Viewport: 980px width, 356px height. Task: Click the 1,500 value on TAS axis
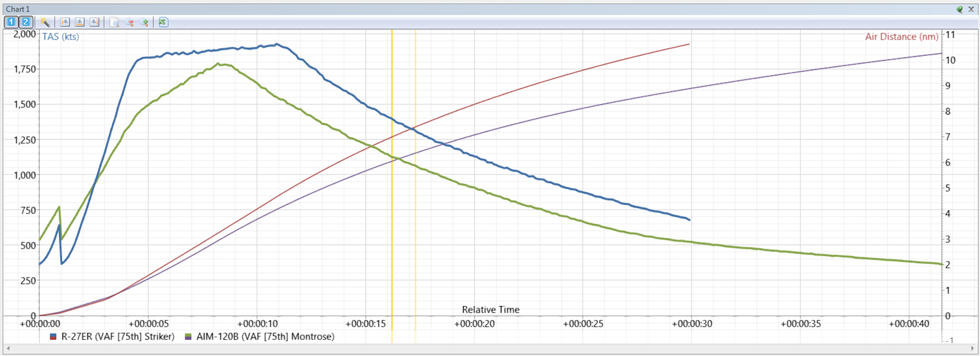tap(25, 104)
